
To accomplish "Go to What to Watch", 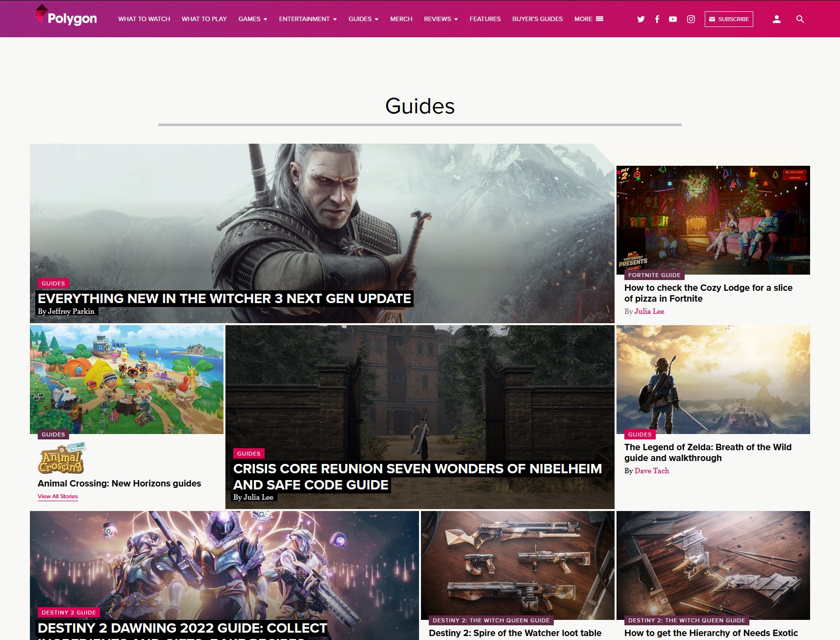I will pos(144,19).
